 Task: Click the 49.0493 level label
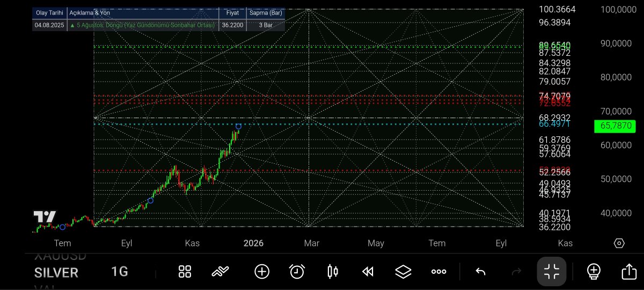tap(555, 184)
